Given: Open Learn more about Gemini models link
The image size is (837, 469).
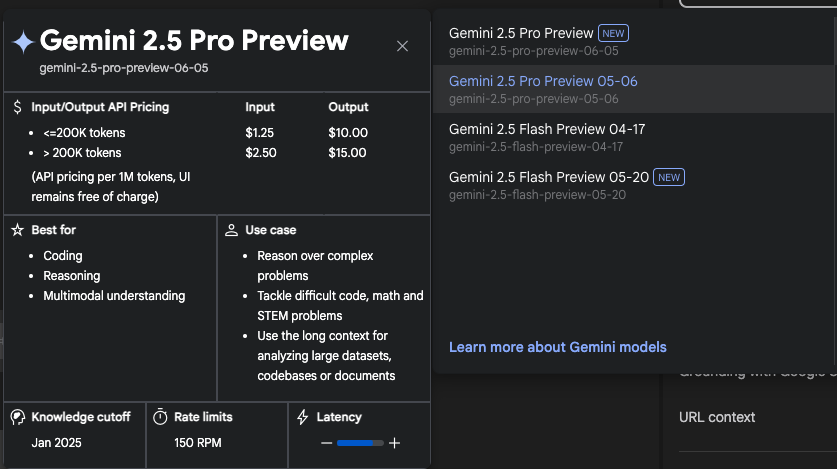Looking at the screenshot, I should point(557,347).
